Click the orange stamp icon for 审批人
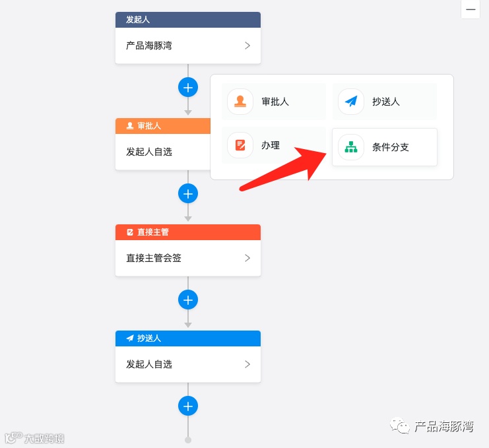This screenshot has width=489, height=448. pos(240,102)
